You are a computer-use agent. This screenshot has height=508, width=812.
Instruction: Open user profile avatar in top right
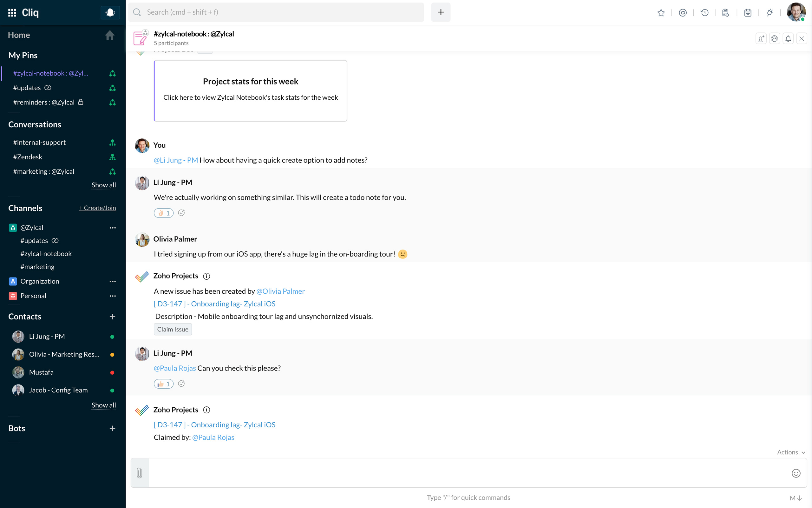[796, 12]
